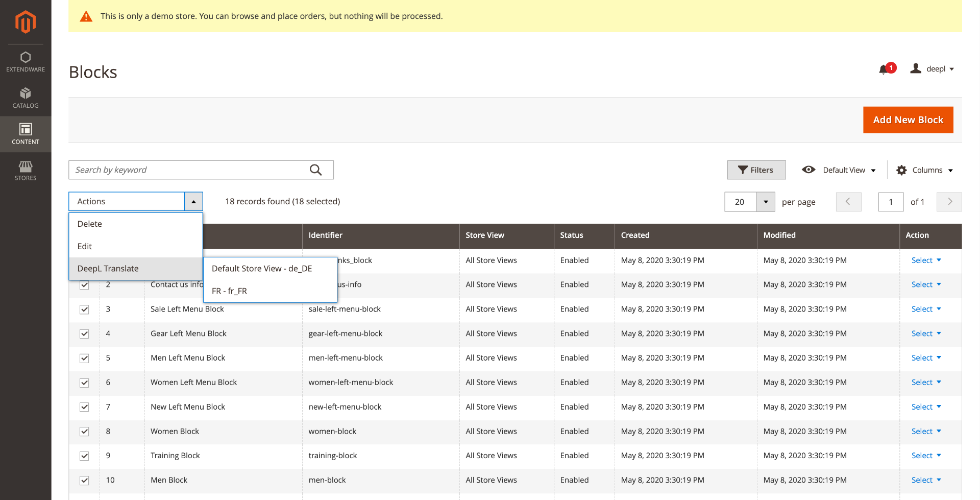Click the Magento logo icon
Viewport: 980px width, 500px height.
(x=26, y=22)
